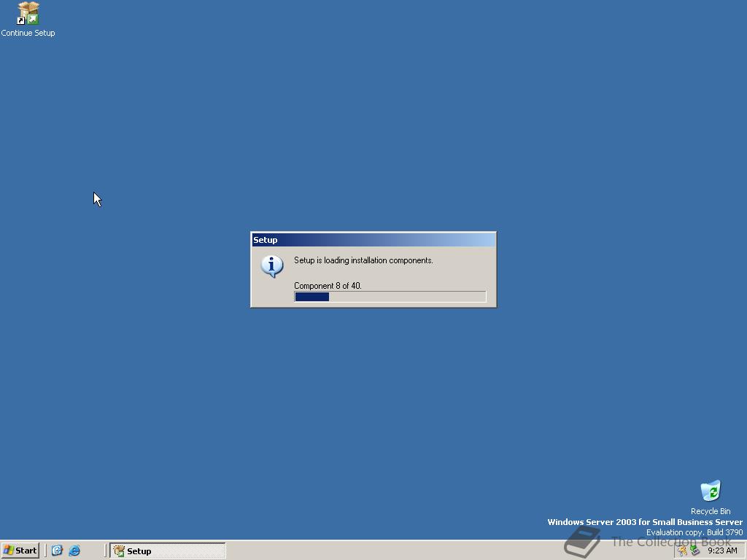Click the 9:23 AM system clock
Viewport: 747px width, 560px height.
[x=722, y=551]
